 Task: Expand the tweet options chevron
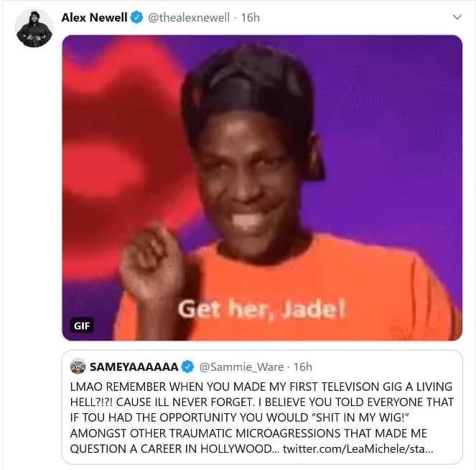[x=457, y=17]
